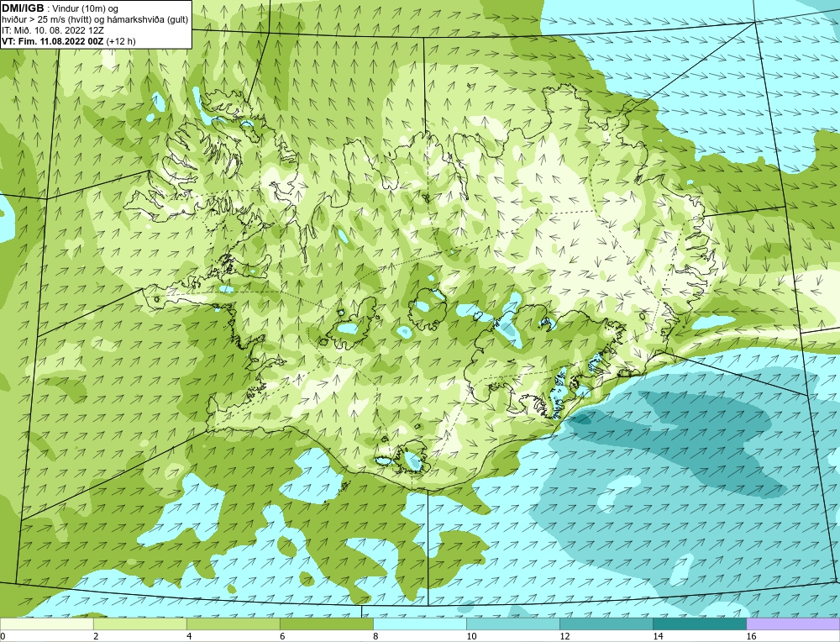Image resolution: width=840 pixels, height=642 pixels.
Task: Click the purple swatch above 16 m/s
Action: point(793,624)
